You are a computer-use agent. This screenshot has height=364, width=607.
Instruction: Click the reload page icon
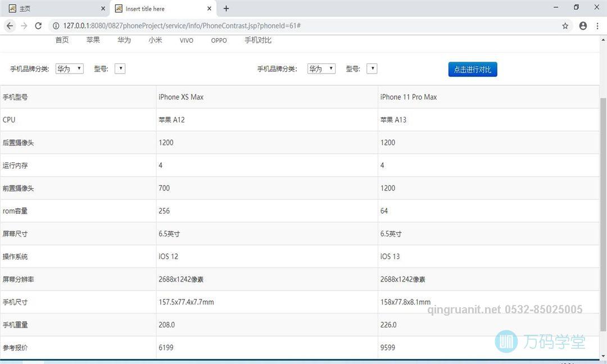coord(38,26)
